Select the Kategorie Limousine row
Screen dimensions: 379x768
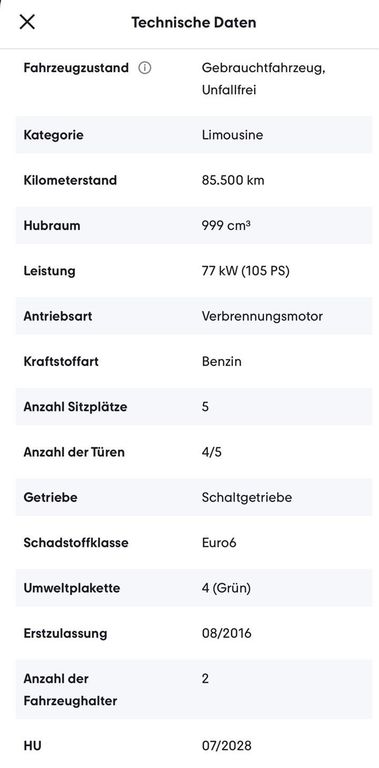(x=193, y=135)
